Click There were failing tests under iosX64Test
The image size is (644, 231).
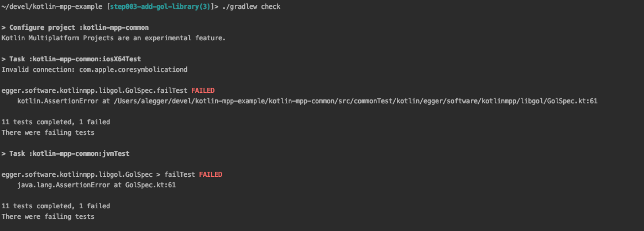pos(48,133)
